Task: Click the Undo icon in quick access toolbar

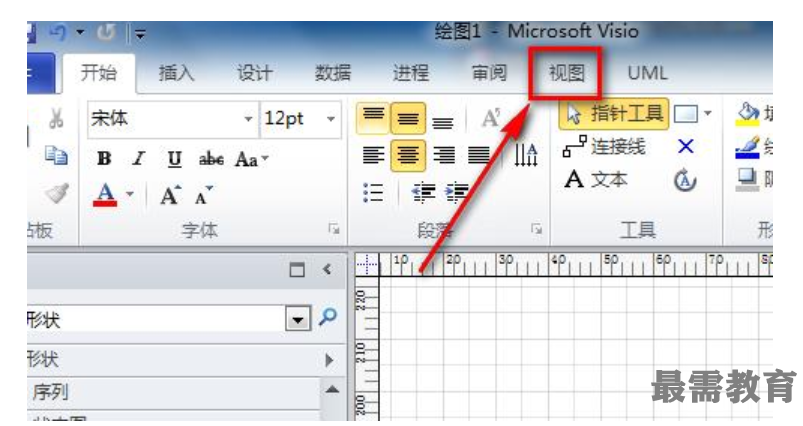Action: (57, 33)
